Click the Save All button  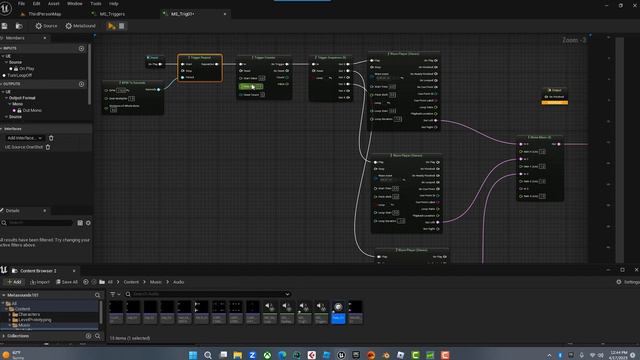pyautogui.click(x=67, y=282)
